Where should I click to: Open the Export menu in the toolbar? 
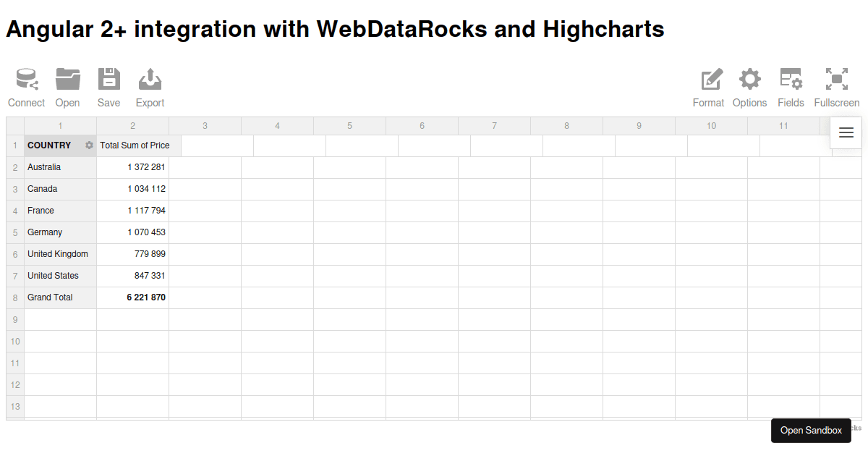tap(150, 80)
